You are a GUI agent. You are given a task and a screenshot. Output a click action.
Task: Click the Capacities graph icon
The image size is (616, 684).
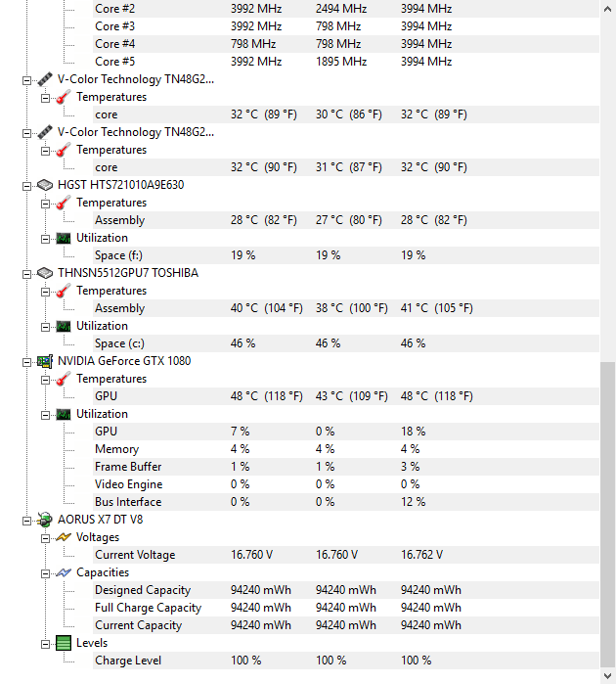pos(64,572)
